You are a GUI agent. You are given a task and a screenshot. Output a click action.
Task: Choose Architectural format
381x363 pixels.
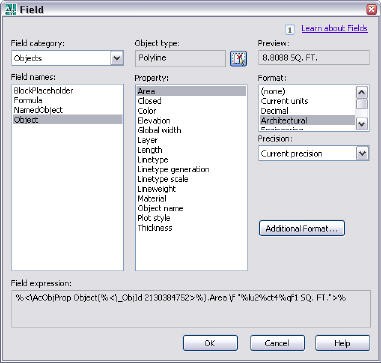(307, 120)
